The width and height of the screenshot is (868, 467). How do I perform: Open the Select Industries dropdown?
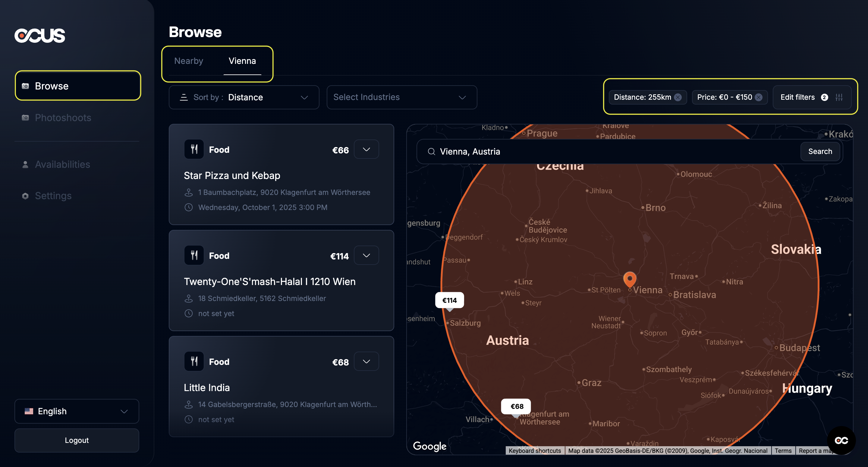coord(402,97)
